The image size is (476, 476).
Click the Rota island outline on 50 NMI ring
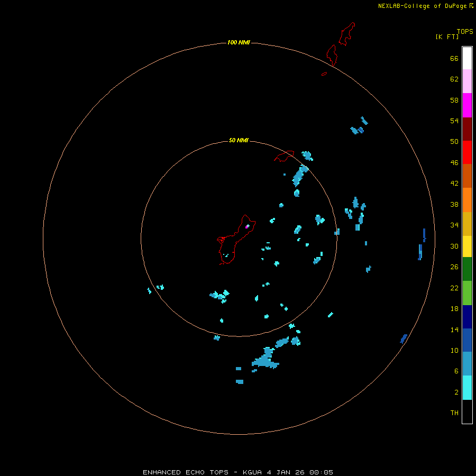(x=284, y=156)
